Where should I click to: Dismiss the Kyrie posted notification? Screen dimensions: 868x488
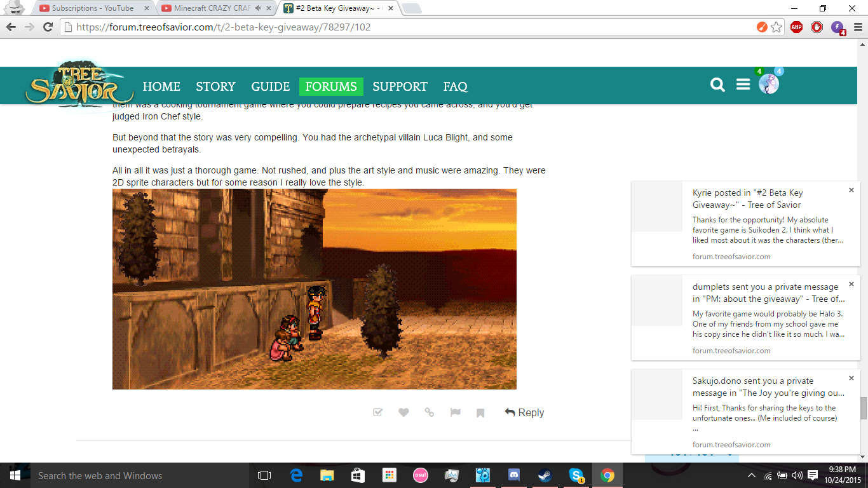click(851, 190)
